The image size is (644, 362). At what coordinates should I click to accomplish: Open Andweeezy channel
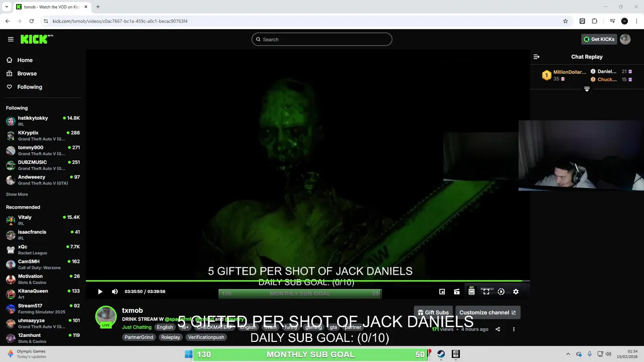(43, 180)
